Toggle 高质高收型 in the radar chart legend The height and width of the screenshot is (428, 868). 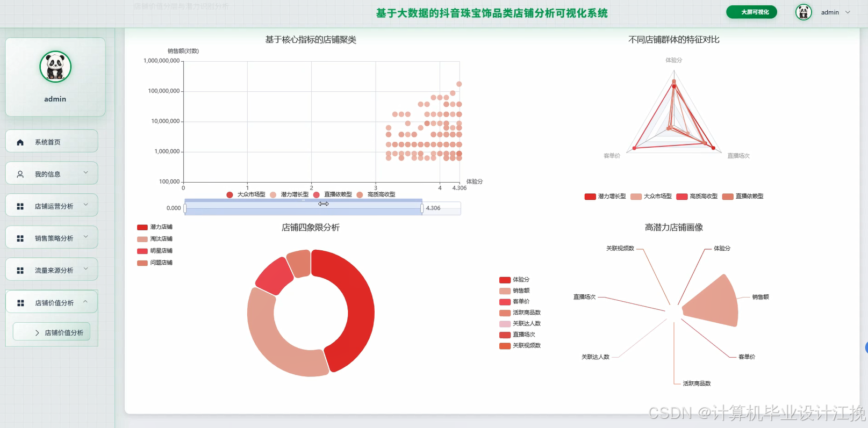(x=697, y=197)
